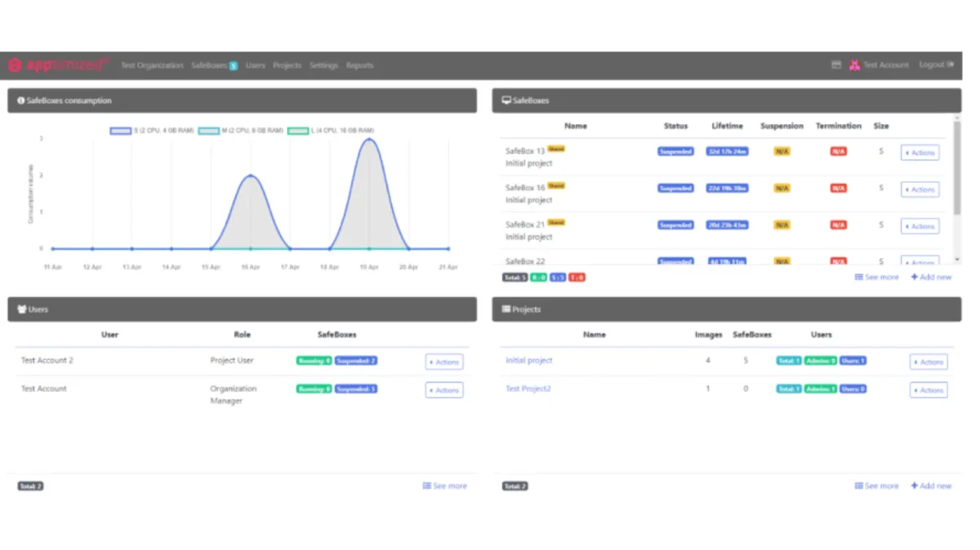
Task: Expand the Actions dropdown for Test Project2
Action: pyautogui.click(x=929, y=390)
